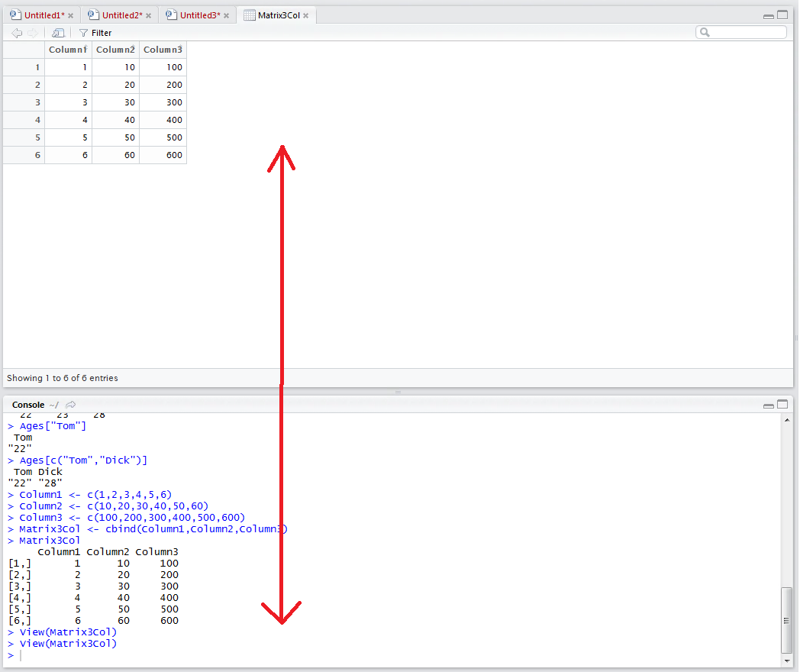Click console scrollbar down arrow
Viewport: 800px width, 672px height.
coord(787,661)
